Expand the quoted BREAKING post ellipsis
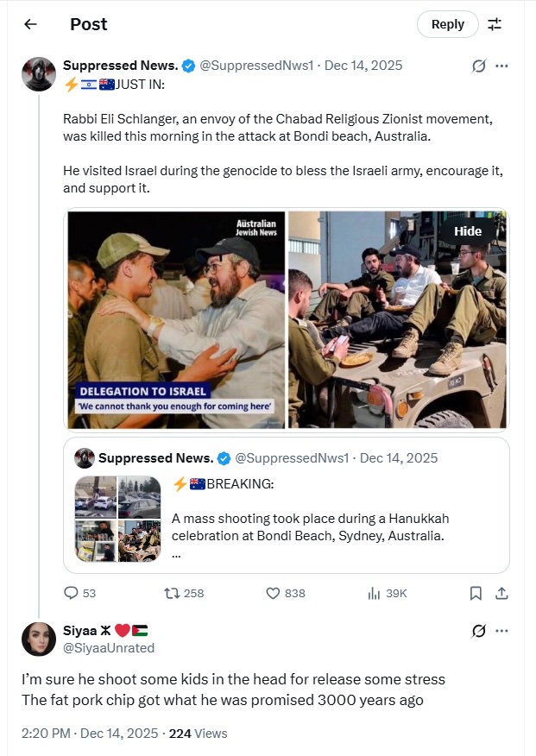The height and width of the screenshot is (756, 536). (176, 554)
